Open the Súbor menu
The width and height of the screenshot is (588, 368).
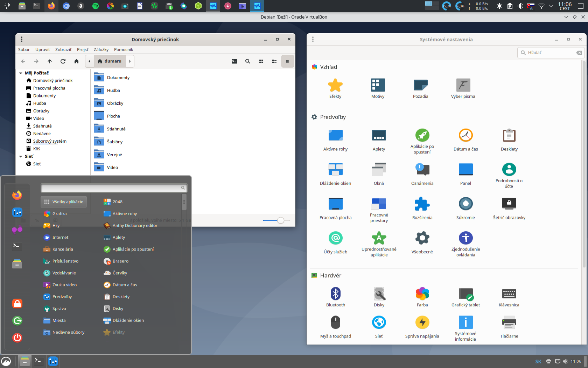[x=24, y=50]
